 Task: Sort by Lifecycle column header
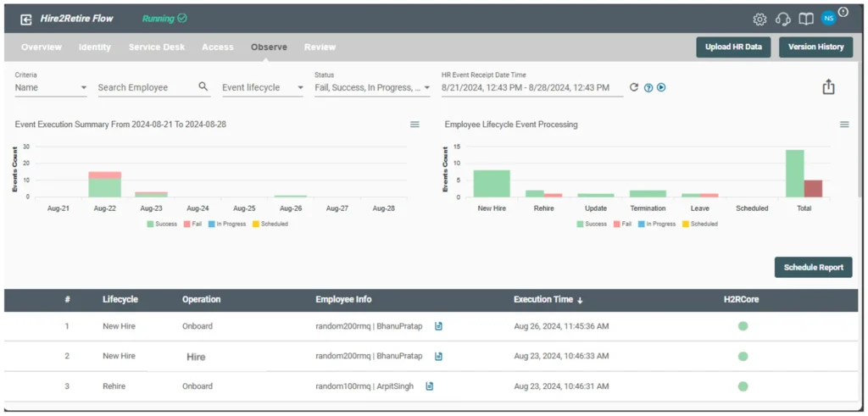tap(120, 299)
